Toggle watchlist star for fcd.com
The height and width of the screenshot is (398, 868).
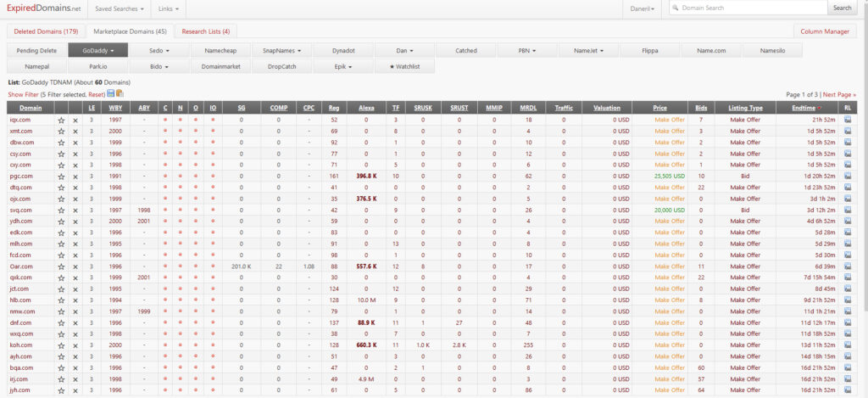pyautogui.click(x=61, y=255)
